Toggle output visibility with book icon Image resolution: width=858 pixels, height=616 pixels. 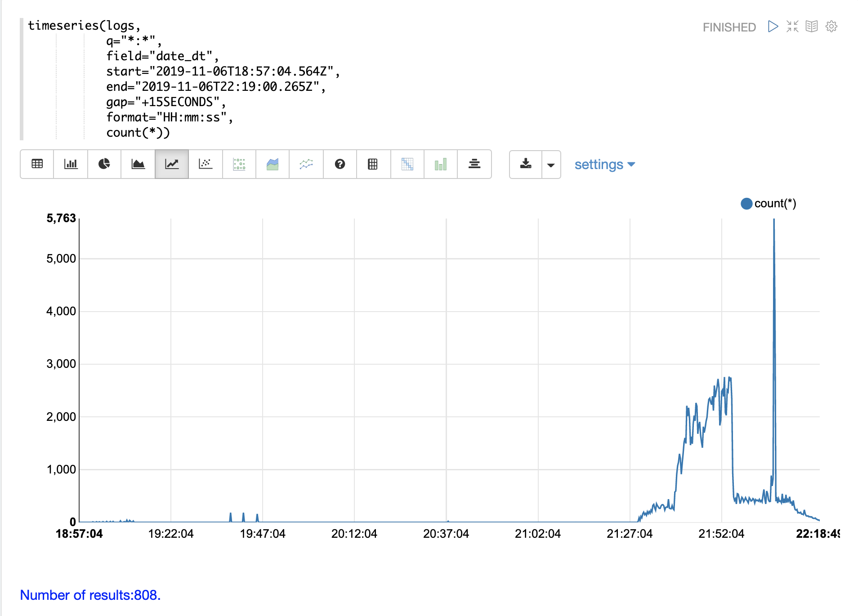point(812,27)
